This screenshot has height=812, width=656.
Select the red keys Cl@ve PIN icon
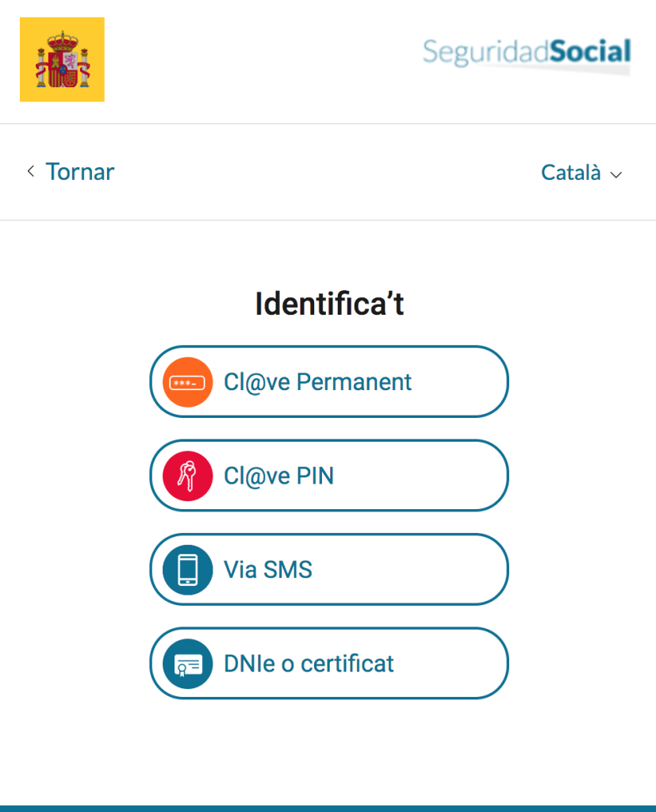[187, 476]
